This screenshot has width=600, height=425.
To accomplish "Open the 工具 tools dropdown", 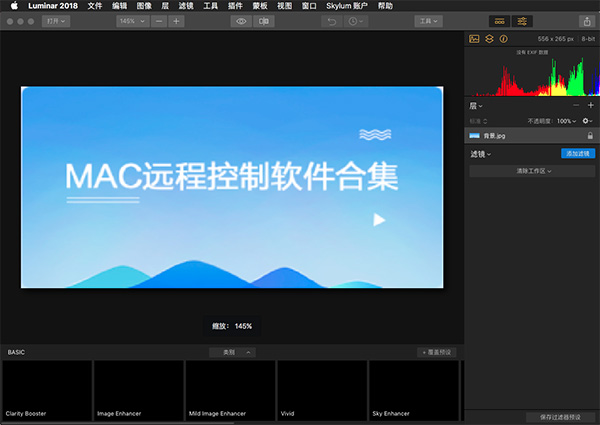I will pyautogui.click(x=429, y=21).
